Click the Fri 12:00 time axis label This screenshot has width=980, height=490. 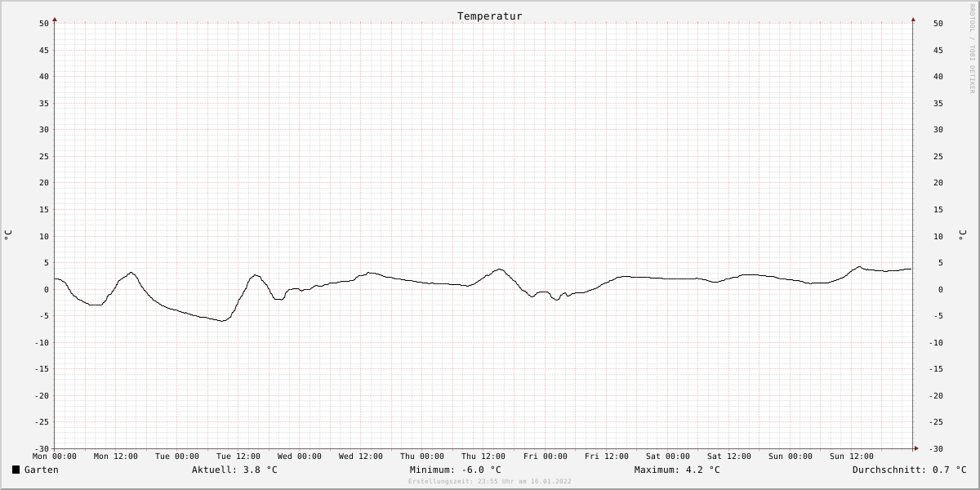tap(607, 457)
